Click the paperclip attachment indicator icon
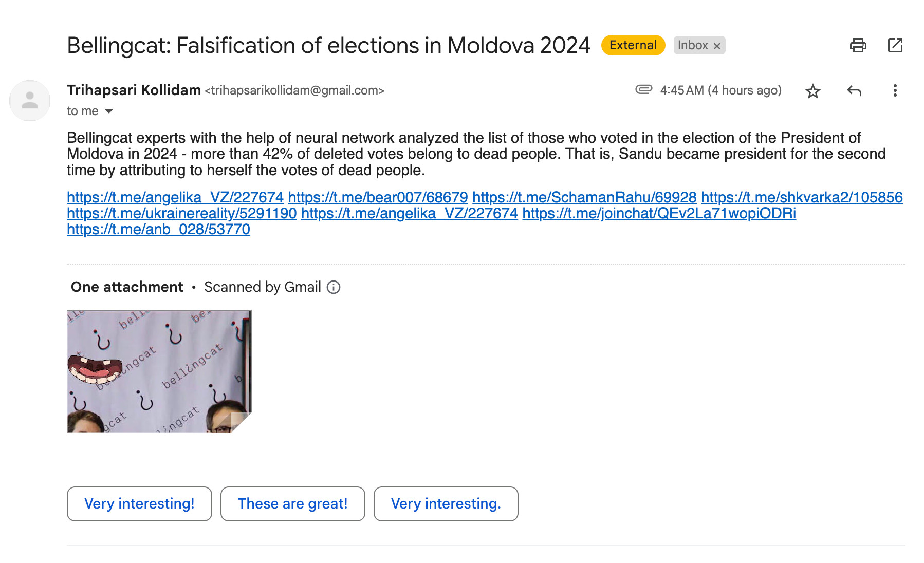The image size is (924, 563). (643, 89)
